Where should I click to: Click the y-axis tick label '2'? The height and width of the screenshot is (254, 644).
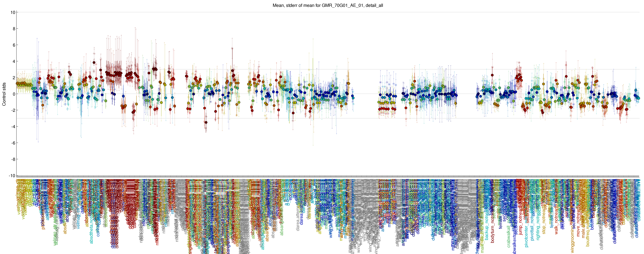point(14,78)
